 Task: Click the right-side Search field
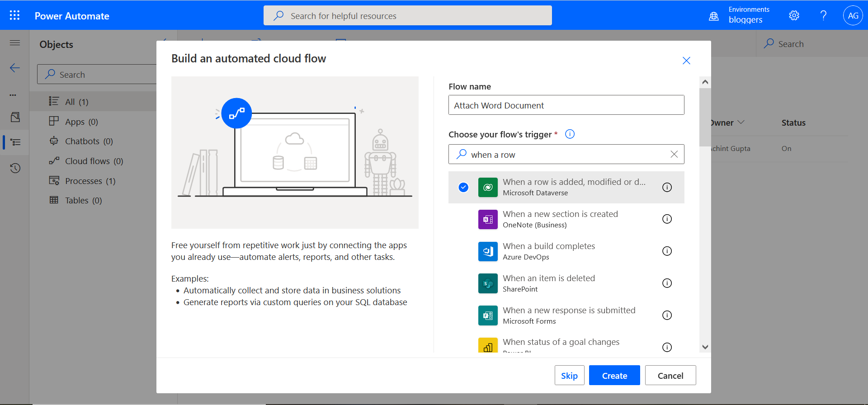(812, 44)
